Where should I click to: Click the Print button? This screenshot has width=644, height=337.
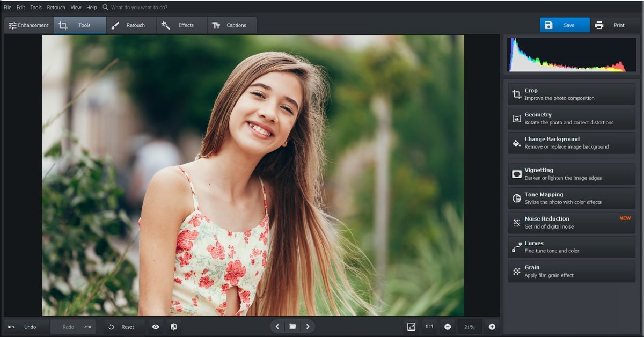click(614, 25)
